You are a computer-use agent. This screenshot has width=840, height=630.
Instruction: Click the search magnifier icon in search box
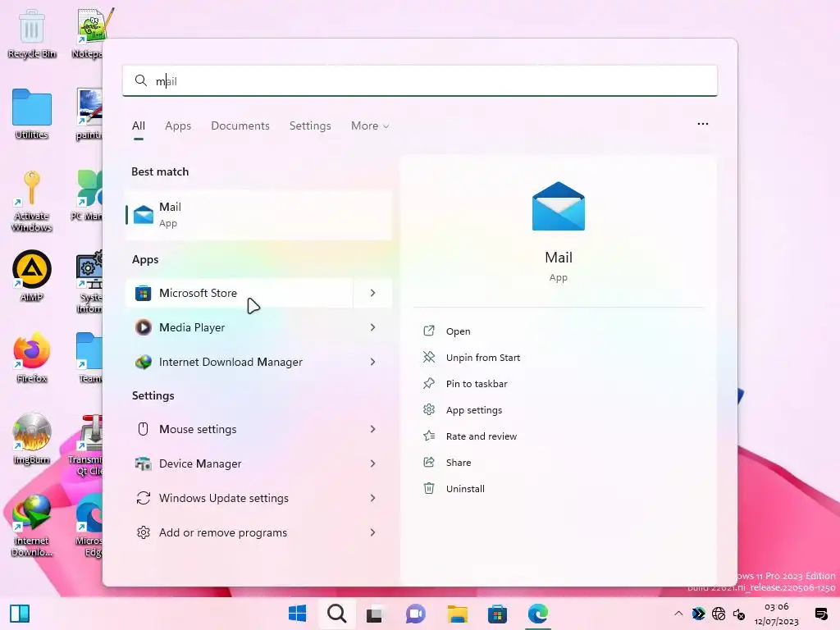coord(141,81)
